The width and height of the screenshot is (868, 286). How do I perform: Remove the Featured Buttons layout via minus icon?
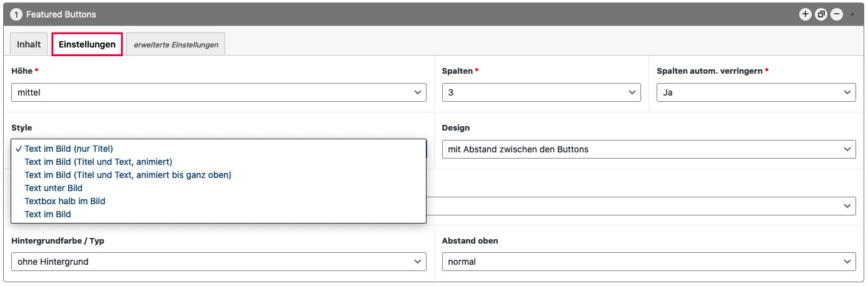coord(836,14)
